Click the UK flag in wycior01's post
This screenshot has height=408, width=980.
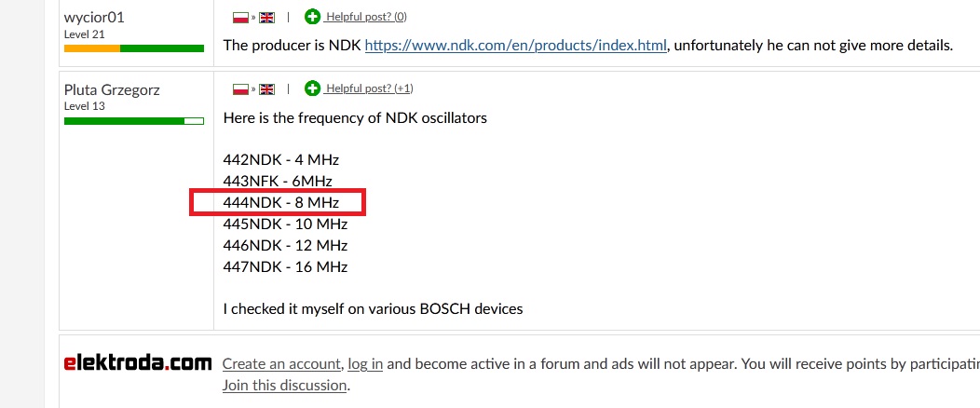[x=266, y=18]
